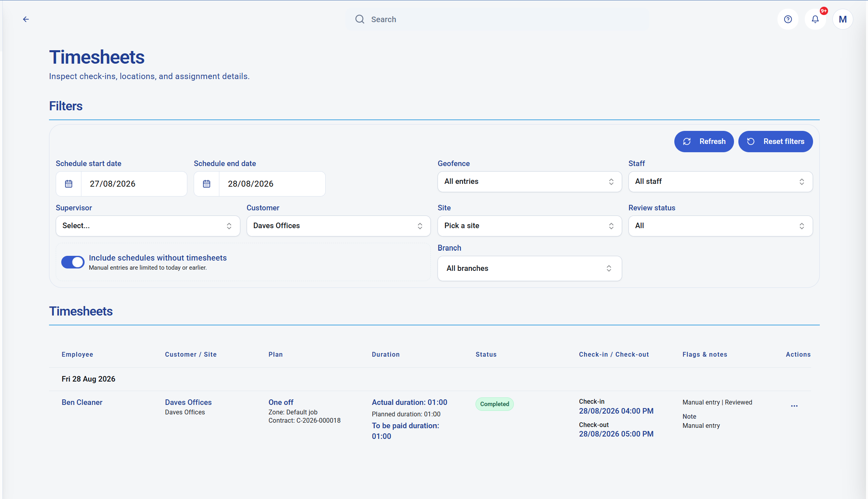Open the Review status All dropdown

click(x=720, y=226)
